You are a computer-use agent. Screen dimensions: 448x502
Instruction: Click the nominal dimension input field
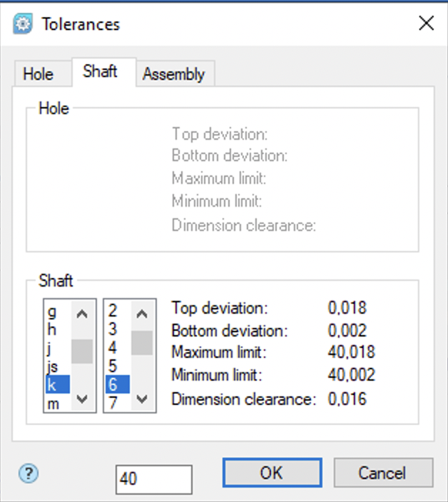click(x=153, y=479)
